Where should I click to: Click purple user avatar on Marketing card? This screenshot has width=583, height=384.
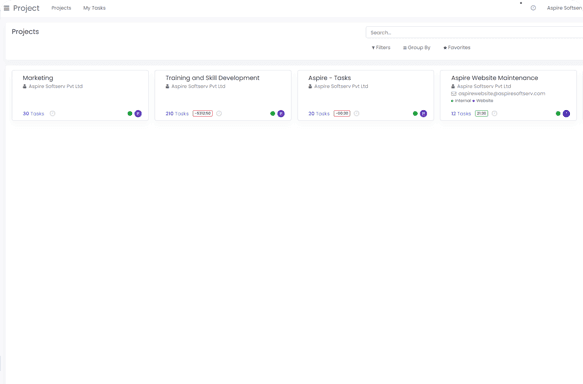138,113
